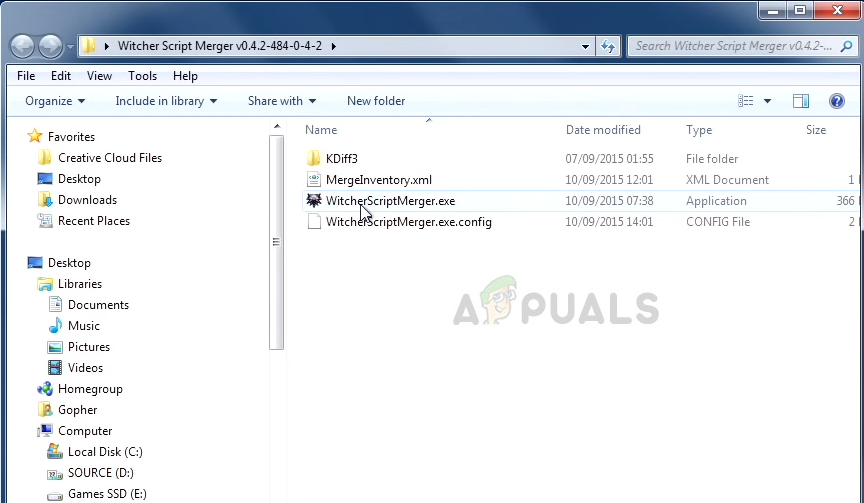
Task: Open Local Disk (C:)
Action: (x=105, y=451)
